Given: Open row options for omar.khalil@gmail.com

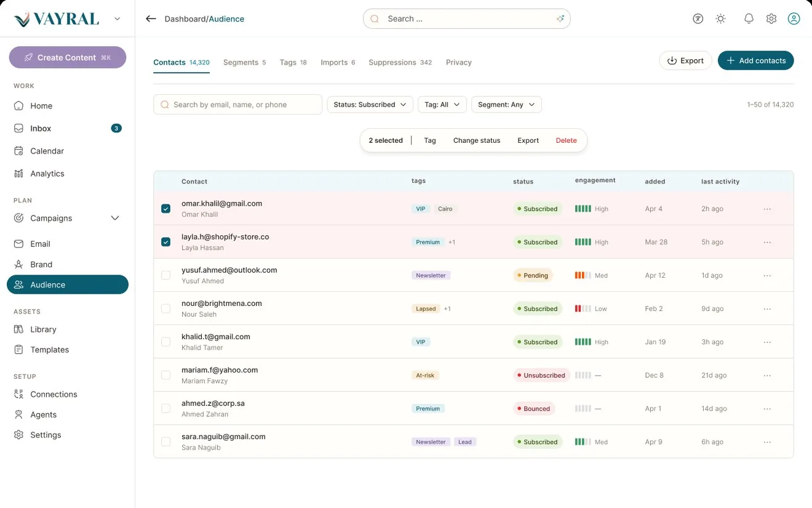Looking at the screenshot, I should coord(767,209).
